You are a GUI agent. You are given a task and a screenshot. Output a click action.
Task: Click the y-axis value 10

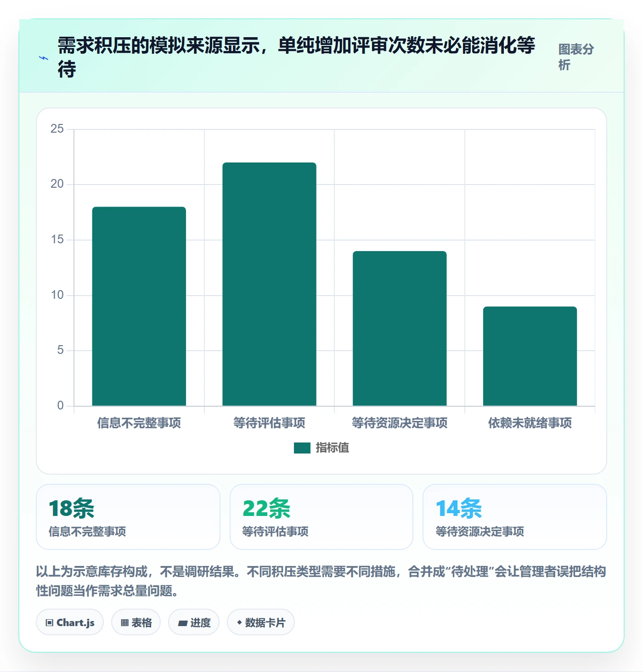click(x=57, y=295)
